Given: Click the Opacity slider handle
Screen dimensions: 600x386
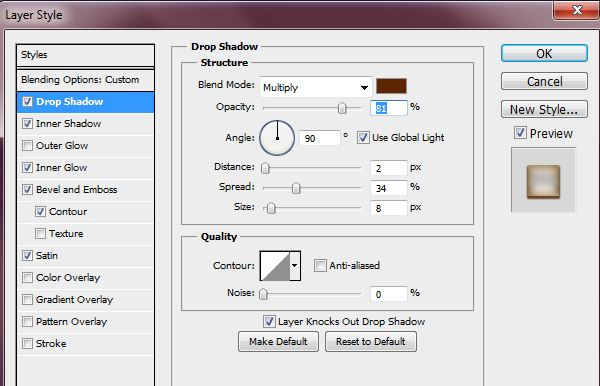Looking at the screenshot, I should pyautogui.click(x=342, y=108).
